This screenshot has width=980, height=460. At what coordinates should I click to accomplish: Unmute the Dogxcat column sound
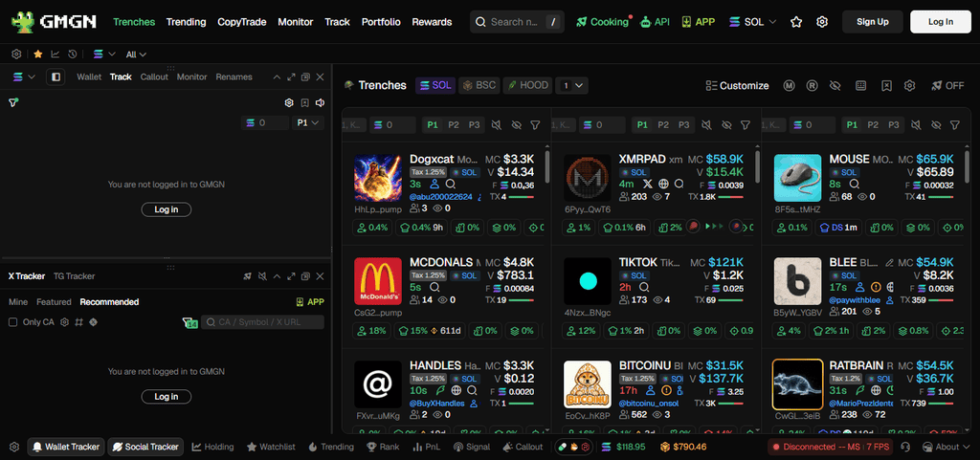(x=496, y=125)
